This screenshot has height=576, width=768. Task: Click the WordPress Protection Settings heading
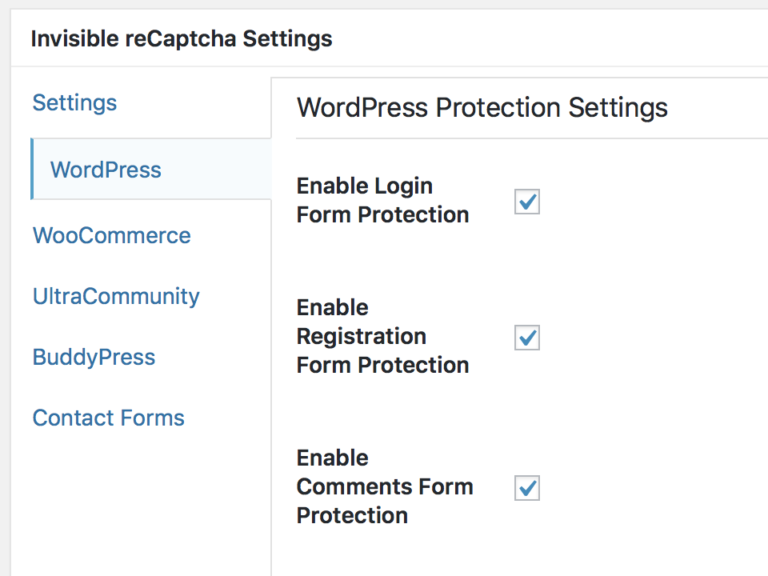tap(482, 108)
